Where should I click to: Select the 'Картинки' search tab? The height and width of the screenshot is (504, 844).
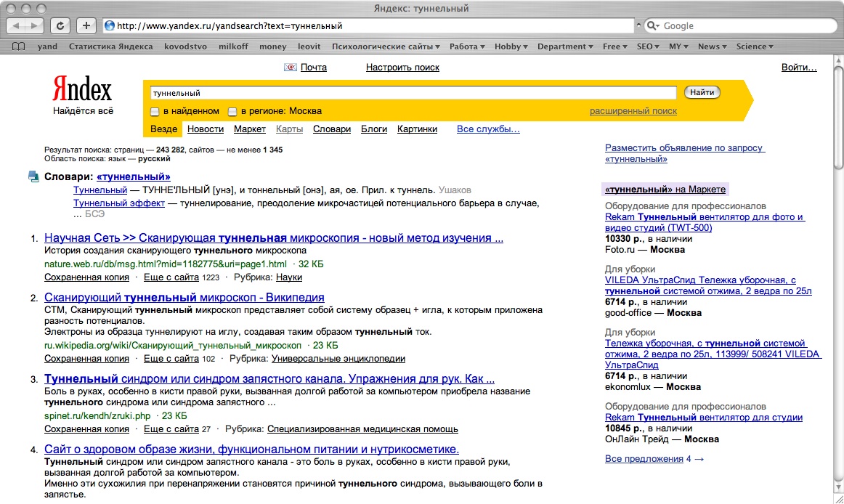tap(417, 129)
